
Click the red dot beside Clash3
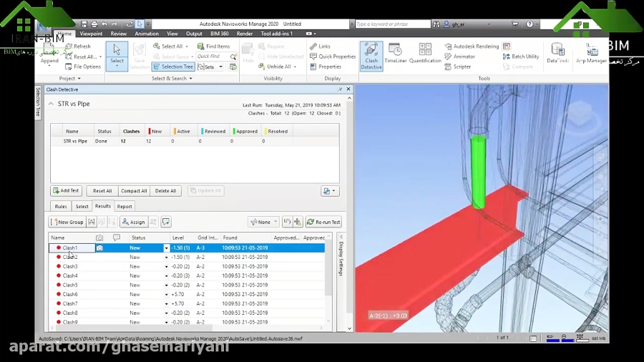pos(59,266)
